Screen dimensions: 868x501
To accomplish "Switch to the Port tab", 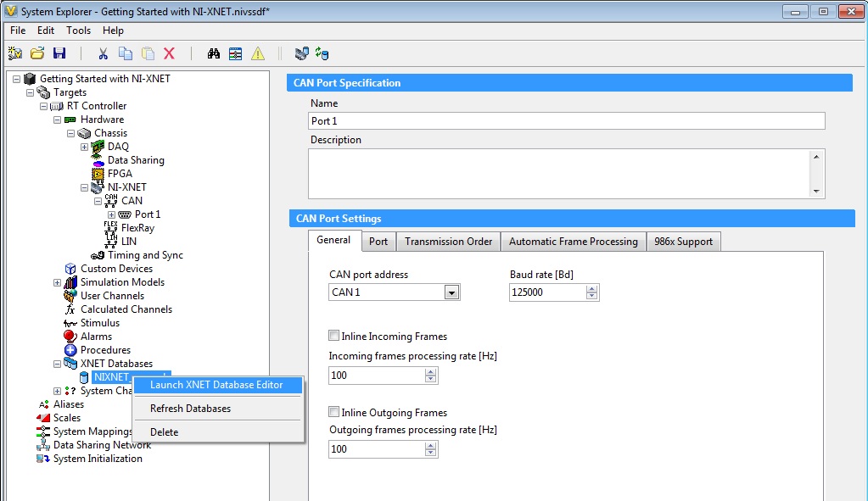I will [x=378, y=242].
